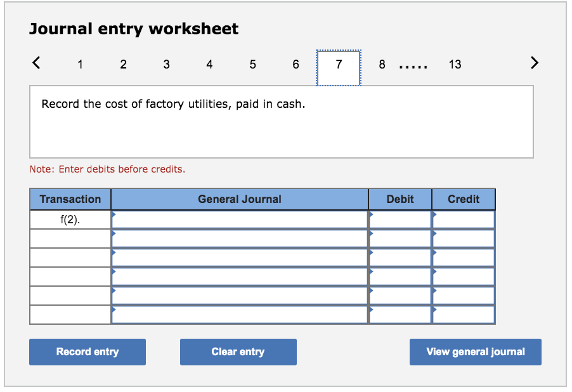Select the transaction cell labeled f(2)

70,218
